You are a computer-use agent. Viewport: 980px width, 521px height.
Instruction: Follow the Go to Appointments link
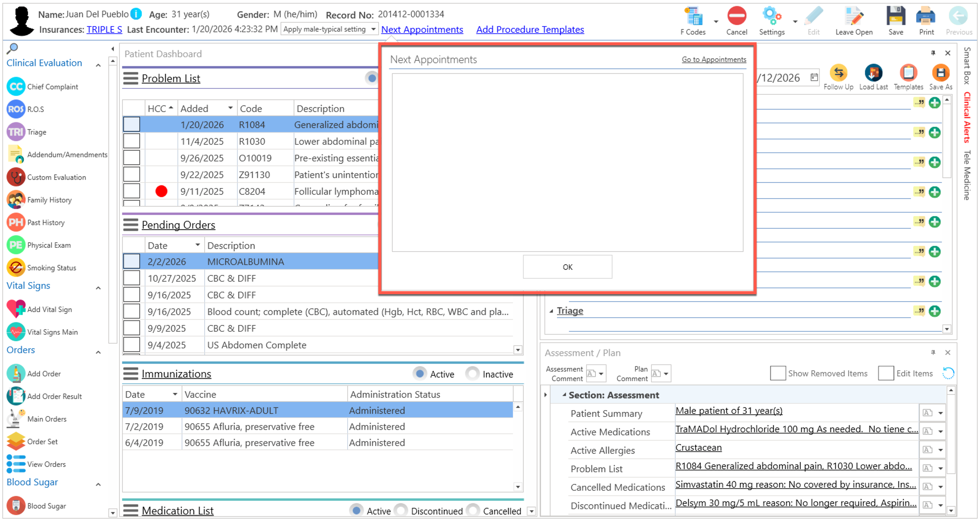click(x=714, y=60)
